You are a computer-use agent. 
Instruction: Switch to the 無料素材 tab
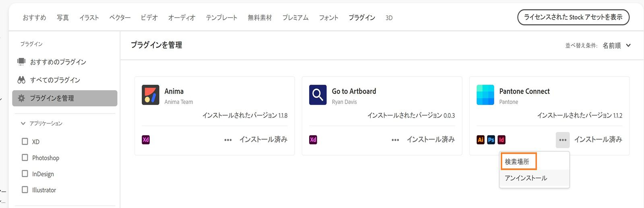pyautogui.click(x=260, y=18)
